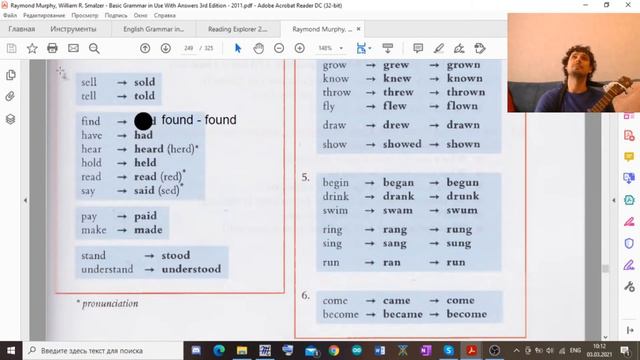Viewport: 640px width, 360px height.
Task: Open the layers panel icon
Action: [11, 119]
